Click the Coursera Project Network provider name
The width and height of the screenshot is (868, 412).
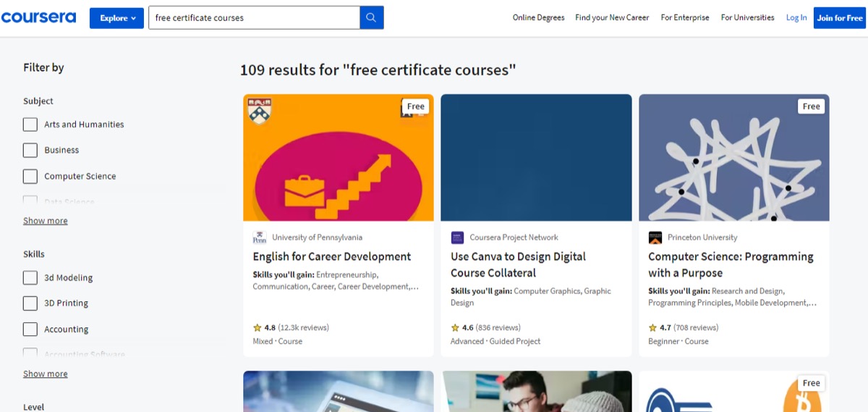pyautogui.click(x=514, y=237)
